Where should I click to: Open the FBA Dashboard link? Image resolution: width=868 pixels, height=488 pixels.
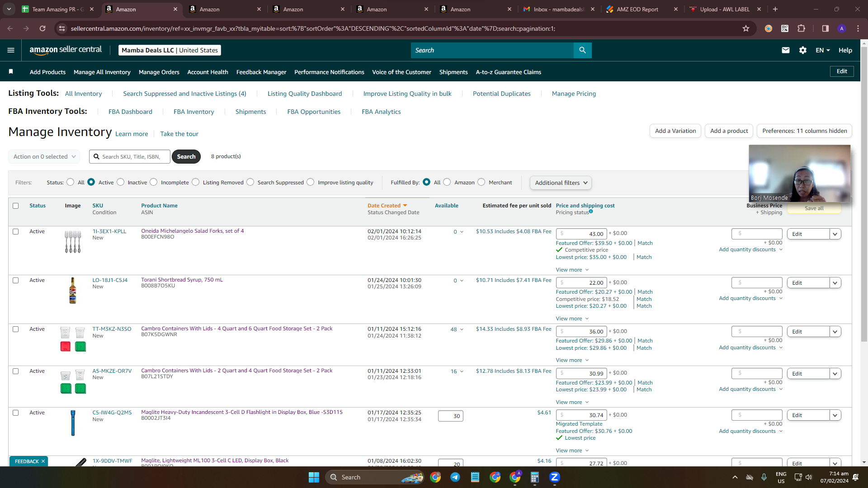click(130, 112)
